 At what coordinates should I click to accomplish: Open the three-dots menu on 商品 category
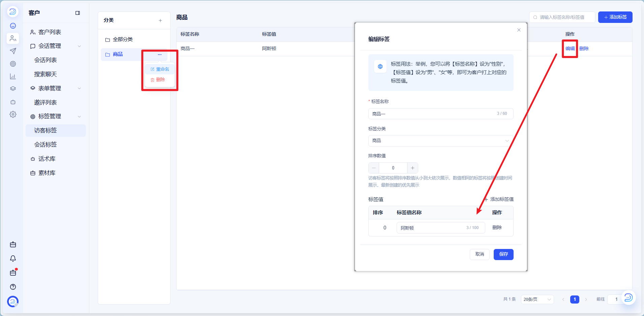tap(160, 55)
